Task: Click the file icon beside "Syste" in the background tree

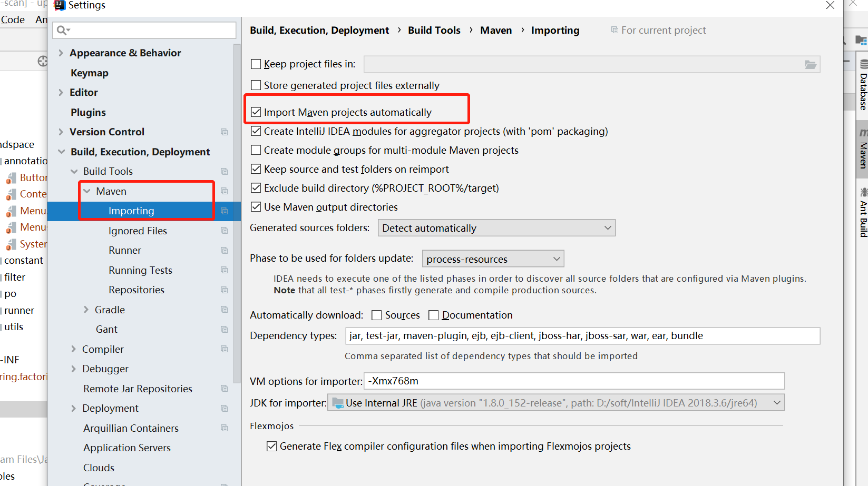Action: point(11,244)
